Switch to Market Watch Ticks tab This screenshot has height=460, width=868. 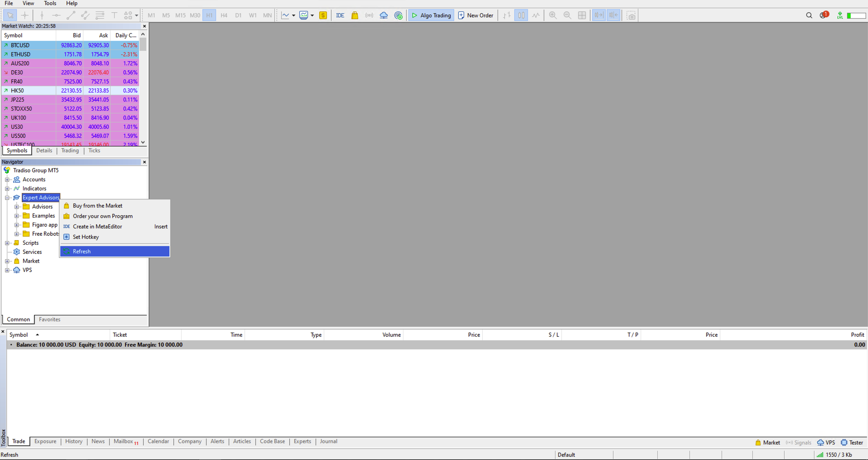tap(94, 150)
